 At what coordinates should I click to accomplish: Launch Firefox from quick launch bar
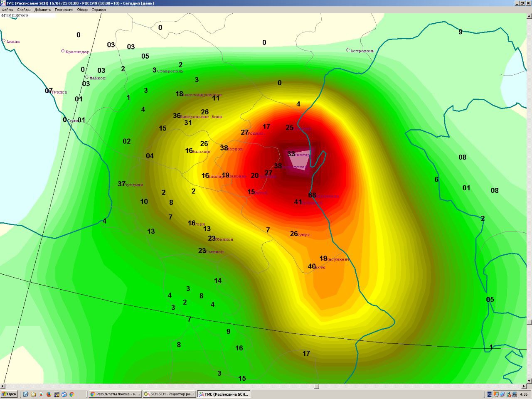49,394
